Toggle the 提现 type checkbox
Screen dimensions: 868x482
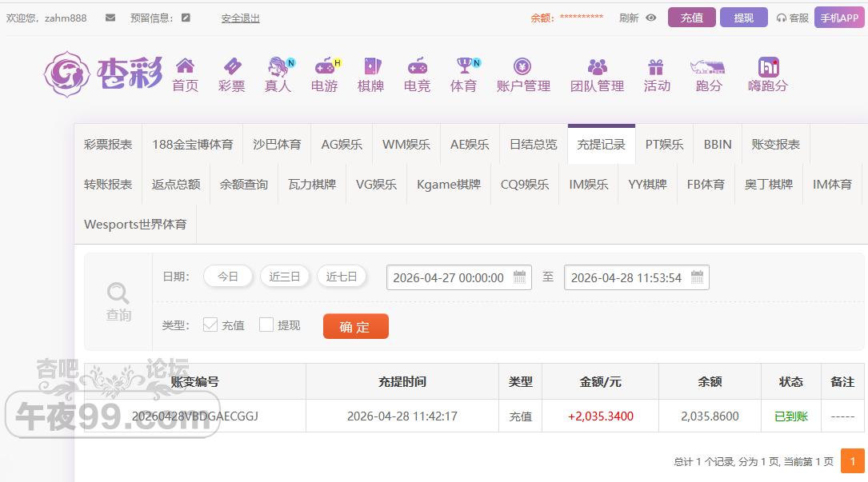(266, 325)
